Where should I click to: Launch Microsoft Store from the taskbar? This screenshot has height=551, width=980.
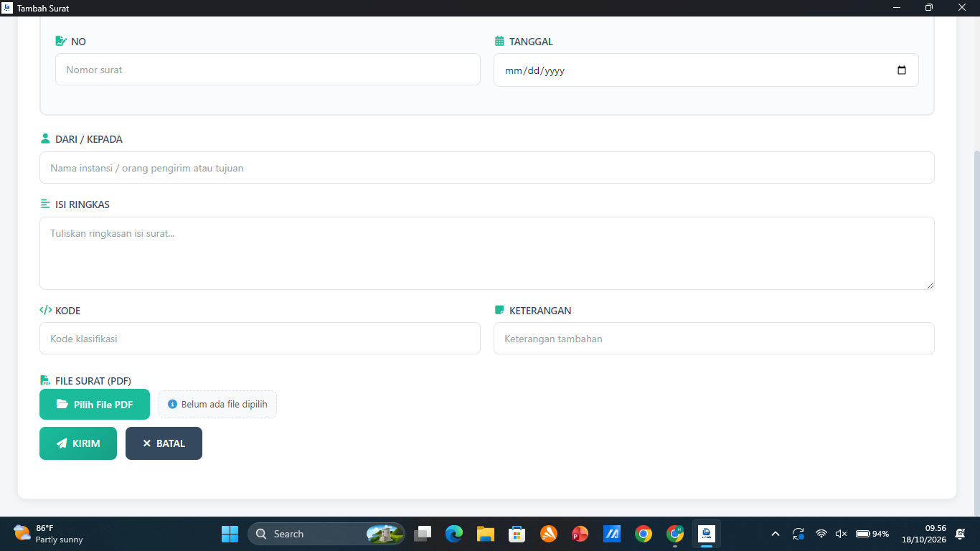click(x=517, y=534)
